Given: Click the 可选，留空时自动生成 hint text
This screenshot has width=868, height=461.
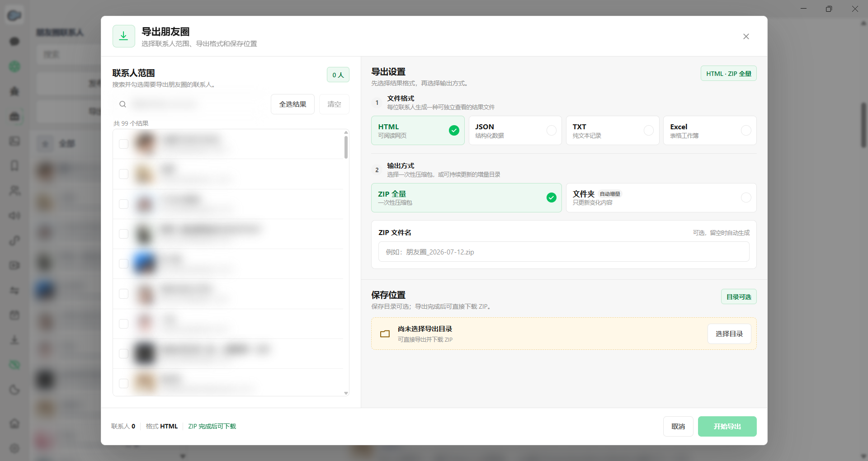Looking at the screenshot, I should (x=721, y=233).
